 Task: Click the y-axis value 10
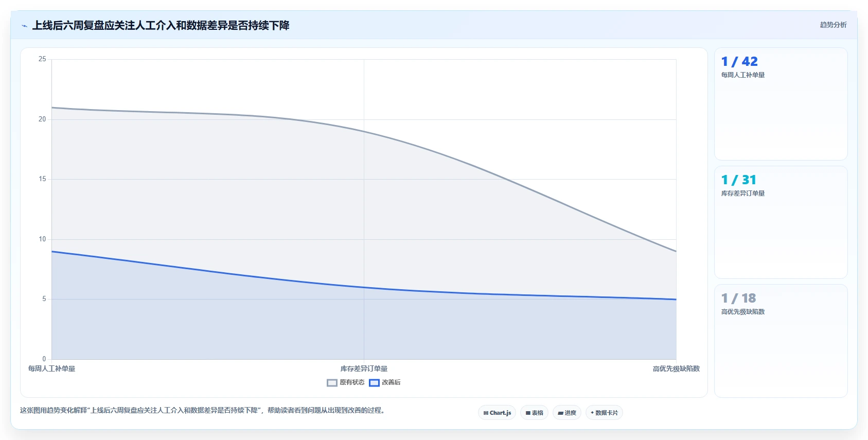point(42,239)
